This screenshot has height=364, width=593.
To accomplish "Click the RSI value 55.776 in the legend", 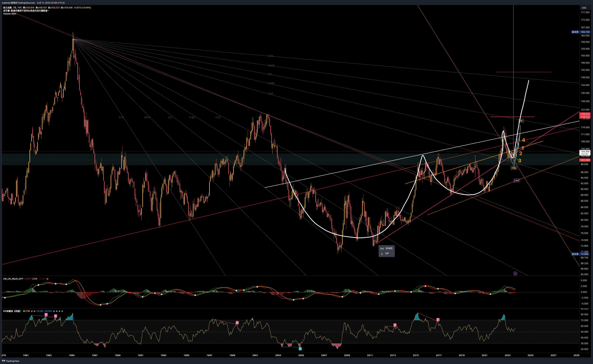I will click(x=26, y=311).
